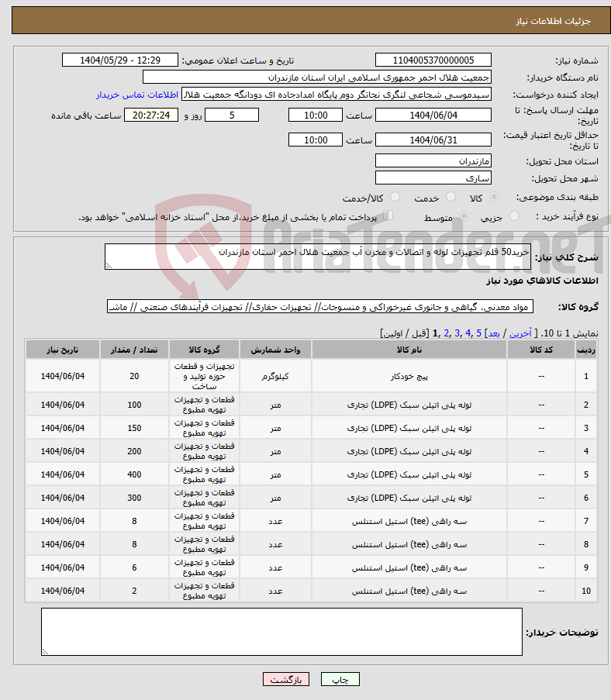611x700 pixels.
Task: Select the stainless tee name in row 7
Action: (x=409, y=521)
